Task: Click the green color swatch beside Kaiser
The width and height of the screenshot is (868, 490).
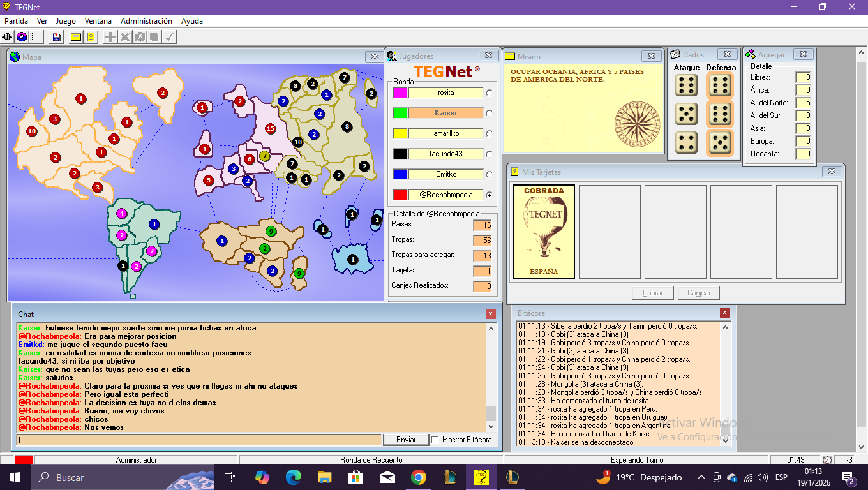Action: click(x=400, y=113)
